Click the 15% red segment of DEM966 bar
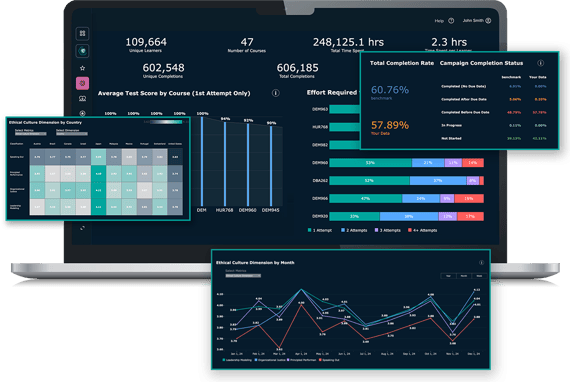 (469, 198)
